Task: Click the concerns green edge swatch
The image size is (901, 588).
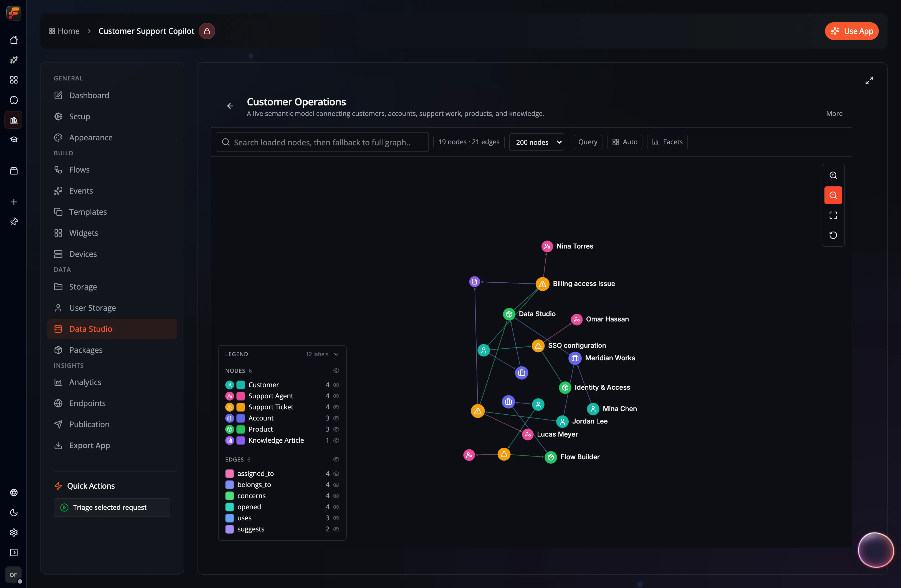Action: coord(229,496)
